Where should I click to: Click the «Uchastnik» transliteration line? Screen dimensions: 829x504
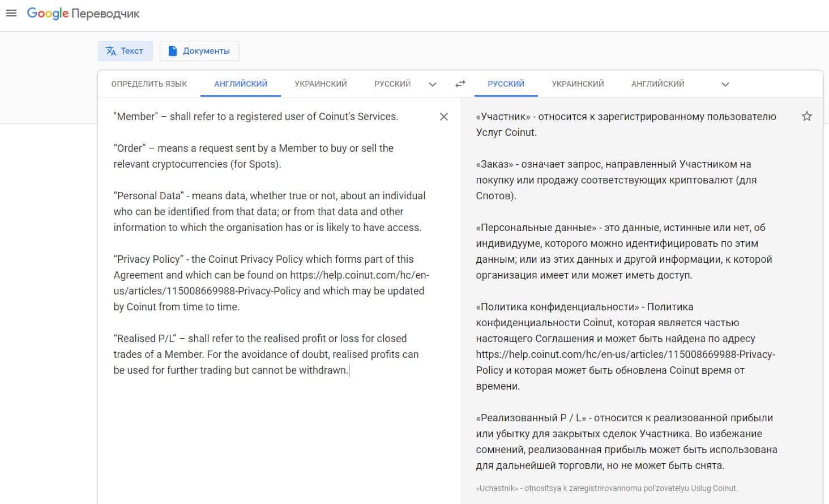point(607,488)
